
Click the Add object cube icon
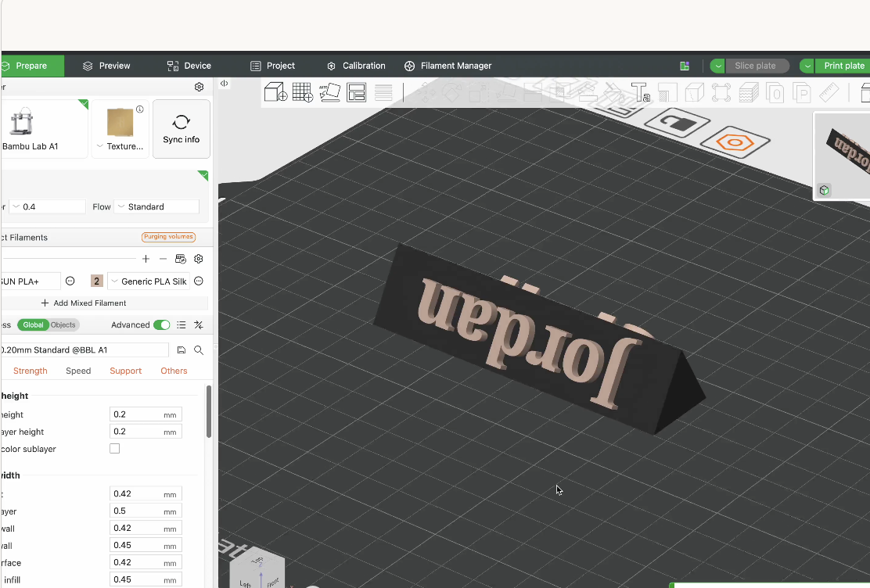point(275,92)
